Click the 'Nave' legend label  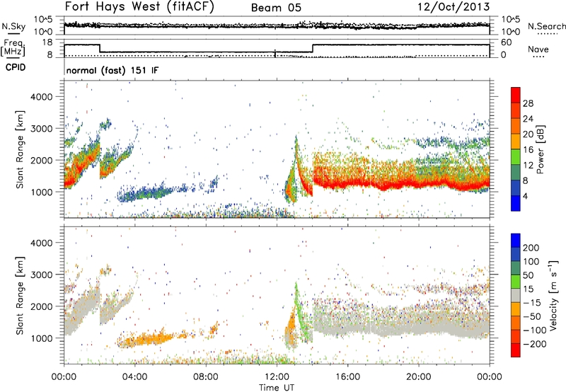(538, 49)
